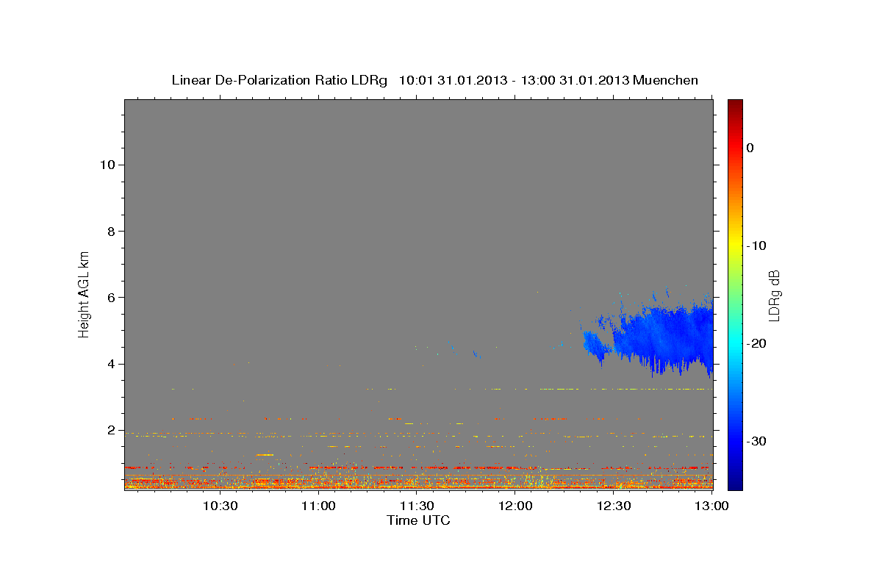Click the height tick label 10
This screenshot has width=882, height=588.
[108, 165]
